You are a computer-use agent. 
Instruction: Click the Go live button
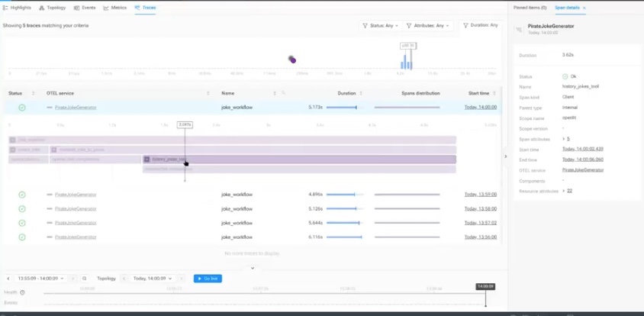[x=208, y=279]
